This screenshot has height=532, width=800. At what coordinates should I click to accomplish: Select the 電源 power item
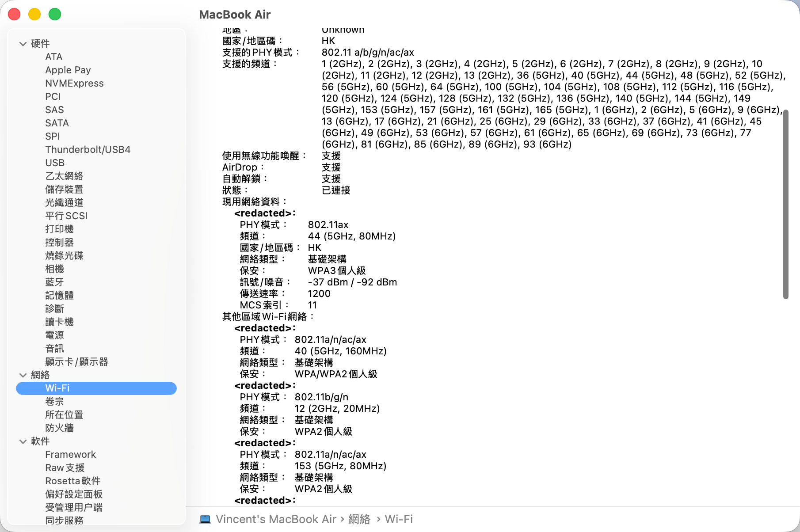coord(54,335)
